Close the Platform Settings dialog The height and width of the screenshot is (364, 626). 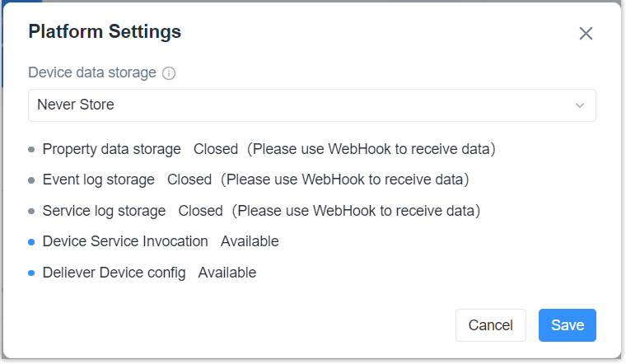[586, 34]
